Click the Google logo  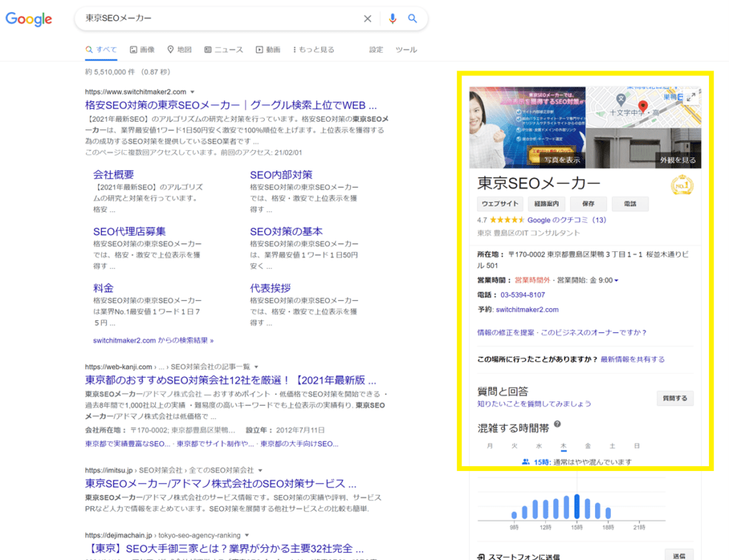pyautogui.click(x=28, y=19)
